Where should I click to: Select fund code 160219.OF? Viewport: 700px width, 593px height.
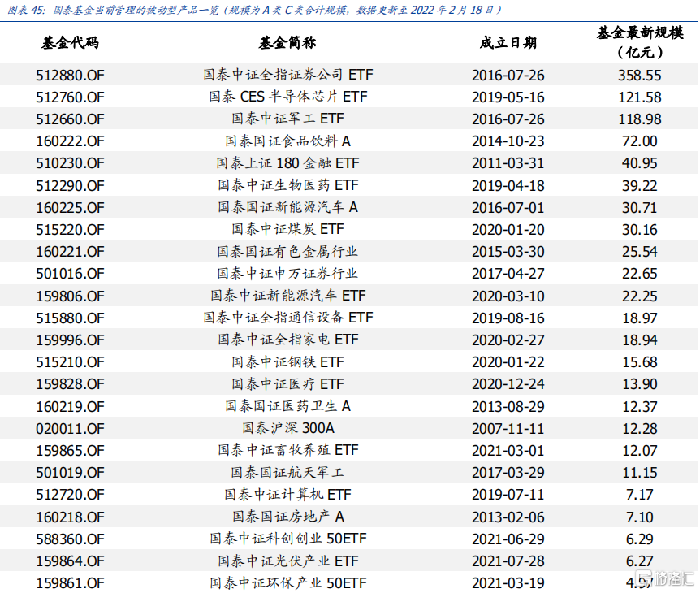click(70, 406)
